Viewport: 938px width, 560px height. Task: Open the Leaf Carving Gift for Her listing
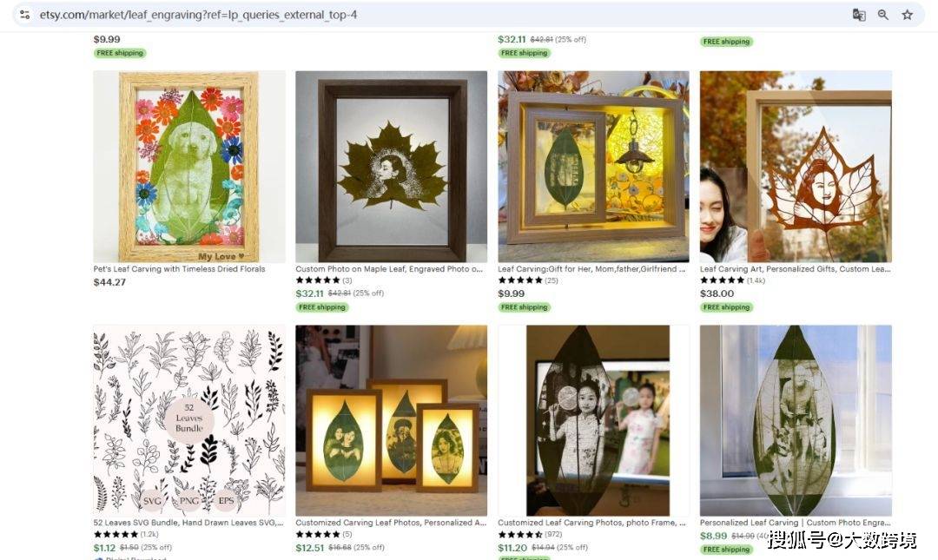pos(591,269)
